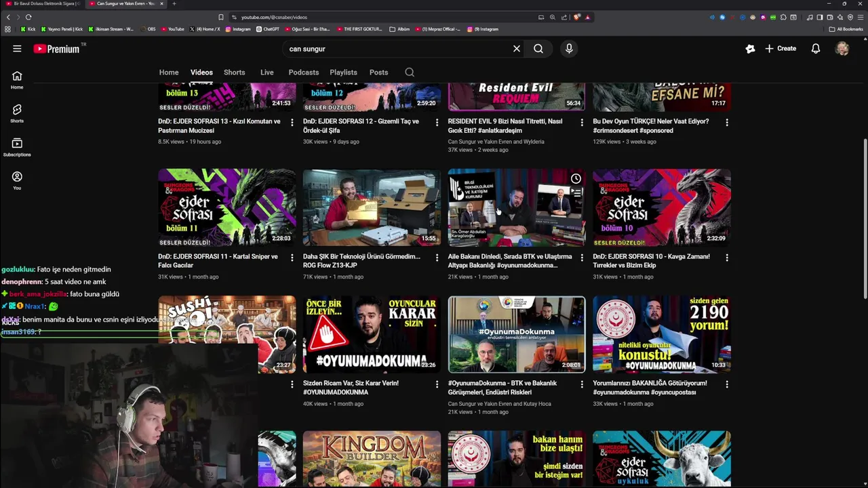Toggle the browser sidebar panel icon

(820, 17)
